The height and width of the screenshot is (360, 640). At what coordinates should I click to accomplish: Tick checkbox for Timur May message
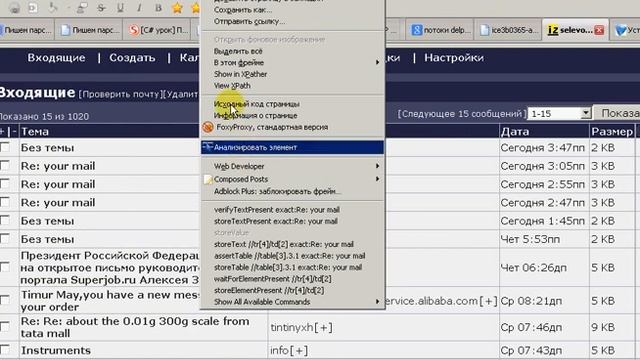coord(5,300)
